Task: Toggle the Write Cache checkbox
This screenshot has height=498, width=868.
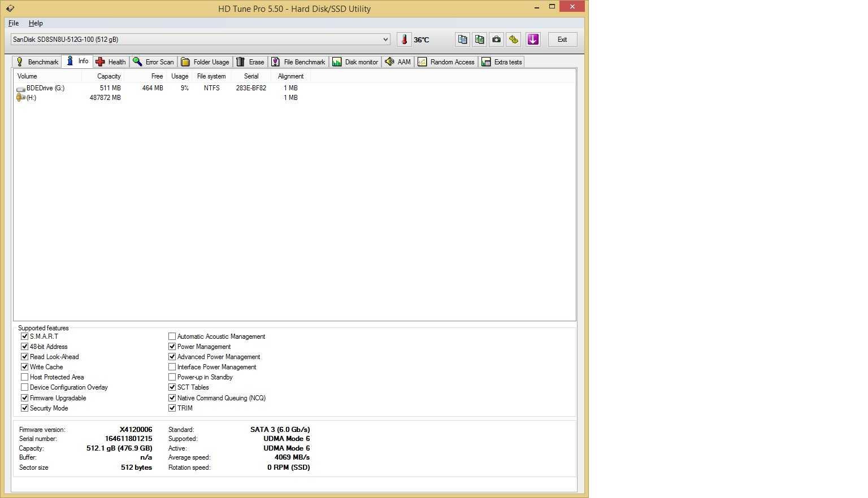Action: tap(24, 367)
